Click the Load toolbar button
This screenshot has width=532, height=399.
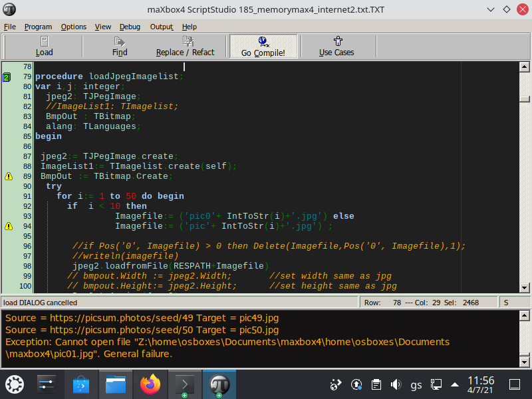tap(44, 46)
